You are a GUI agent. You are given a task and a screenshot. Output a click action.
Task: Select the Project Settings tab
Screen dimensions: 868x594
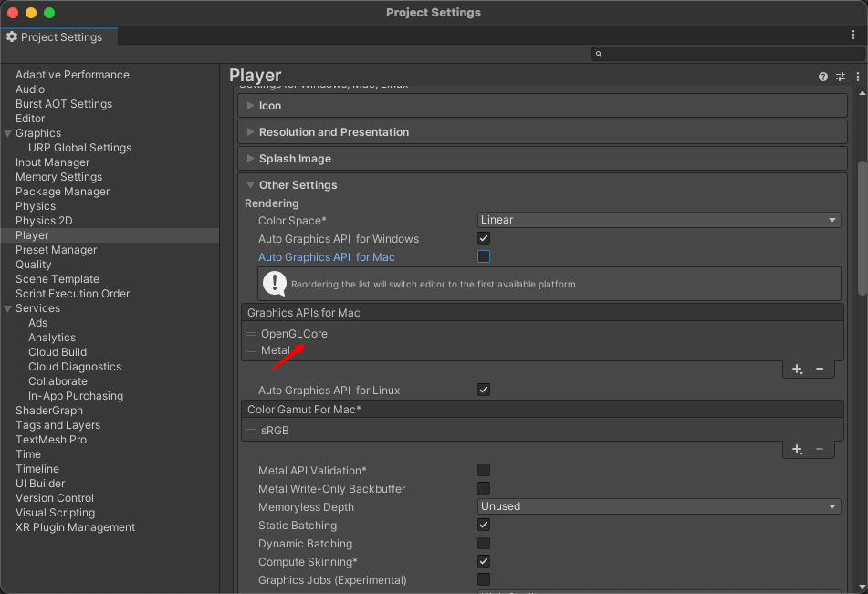[58, 36]
